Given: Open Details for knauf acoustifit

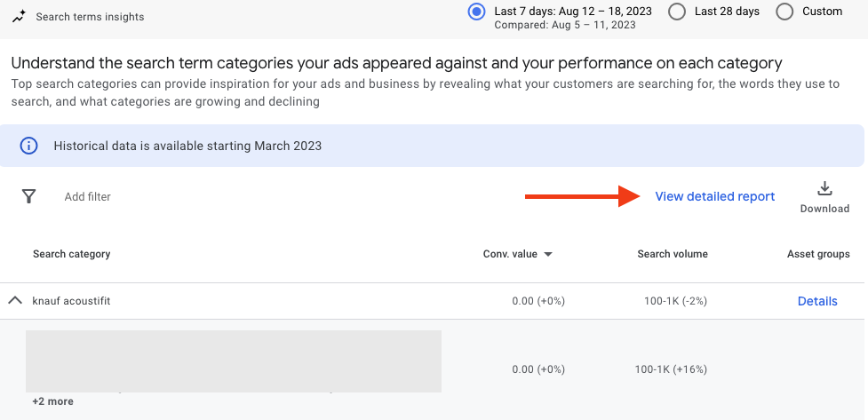Looking at the screenshot, I should click(817, 301).
